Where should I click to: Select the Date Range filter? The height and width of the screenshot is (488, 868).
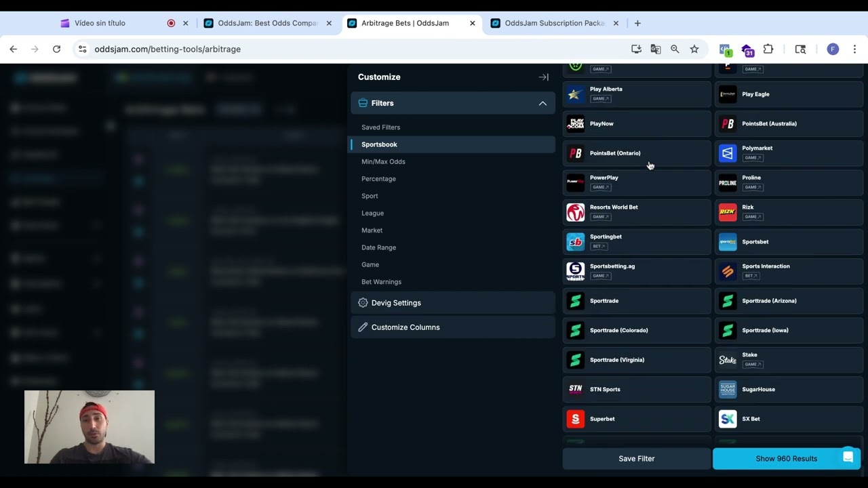coord(378,247)
